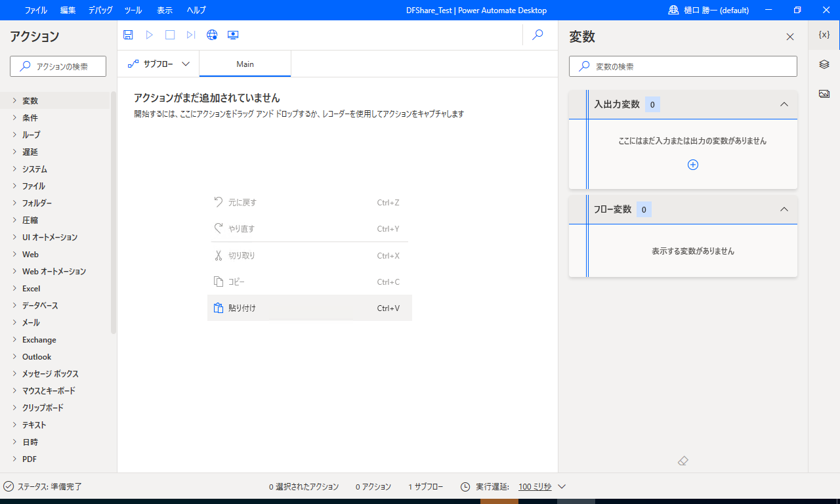Screen dimensions: 840x504
Task: Choose 貼り付け in the context menu
Action: click(310, 308)
